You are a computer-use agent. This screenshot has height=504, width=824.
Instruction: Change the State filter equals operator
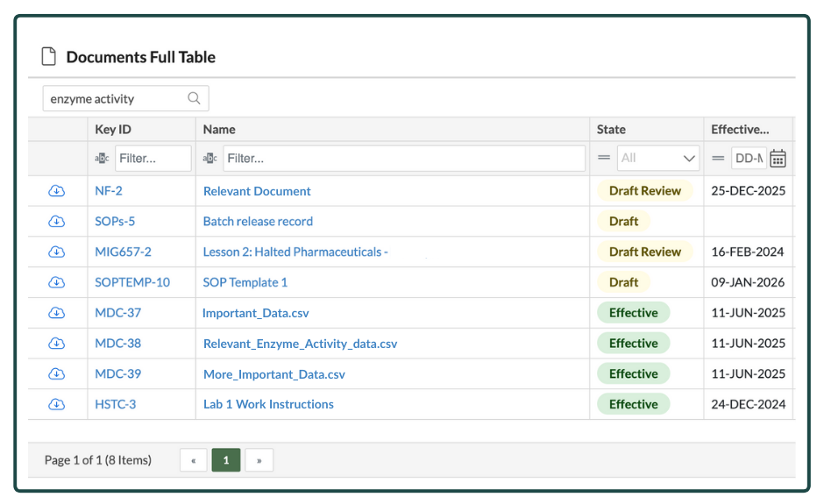tap(604, 159)
